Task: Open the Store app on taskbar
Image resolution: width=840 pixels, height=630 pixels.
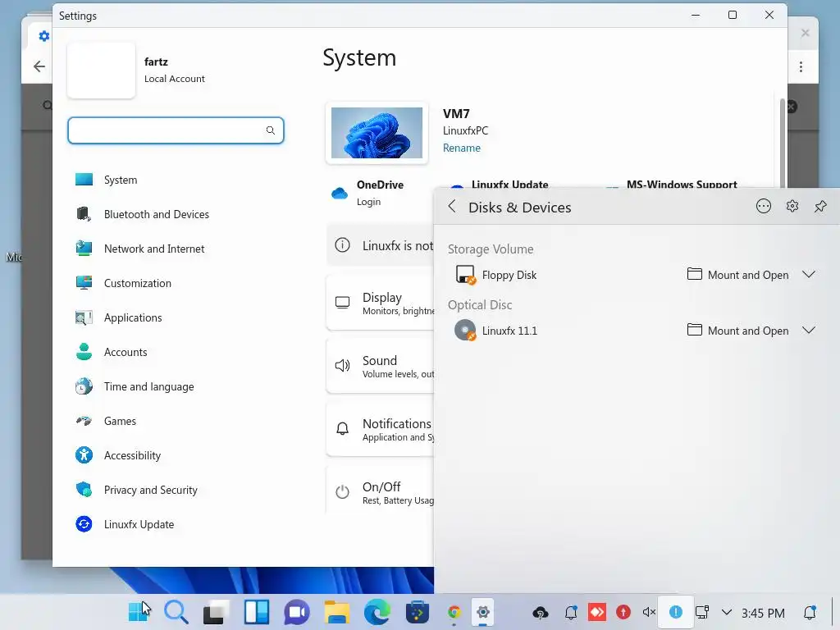Action: [x=418, y=612]
